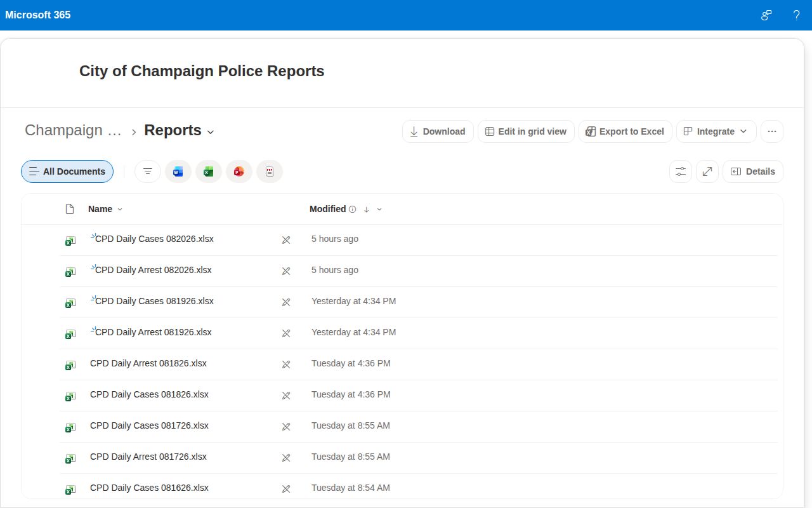Open the more options ellipsis button
This screenshot has height=508, width=812.
pyautogui.click(x=772, y=131)
